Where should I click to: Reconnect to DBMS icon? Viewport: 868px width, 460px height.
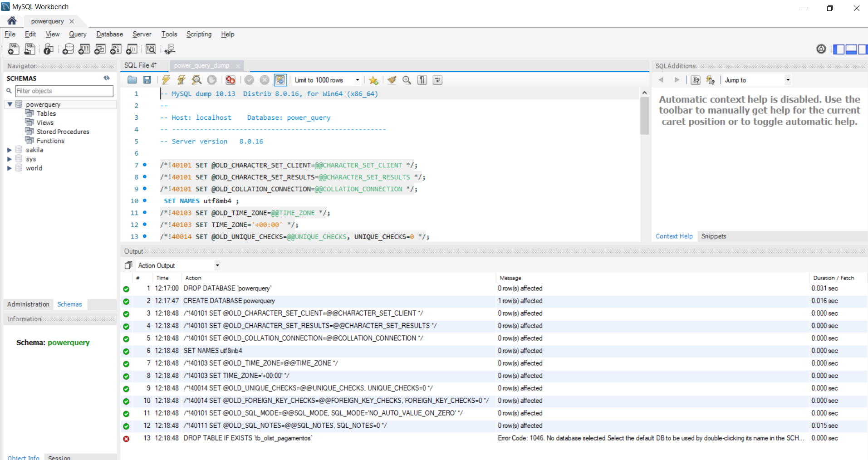[170, 49]
